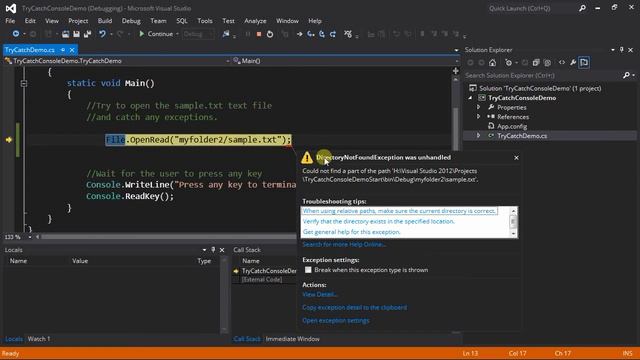The height and width of the screenshot is (360, 640).
Task: Expand the References node in Solution Explorer
Action: coord(479,117)
